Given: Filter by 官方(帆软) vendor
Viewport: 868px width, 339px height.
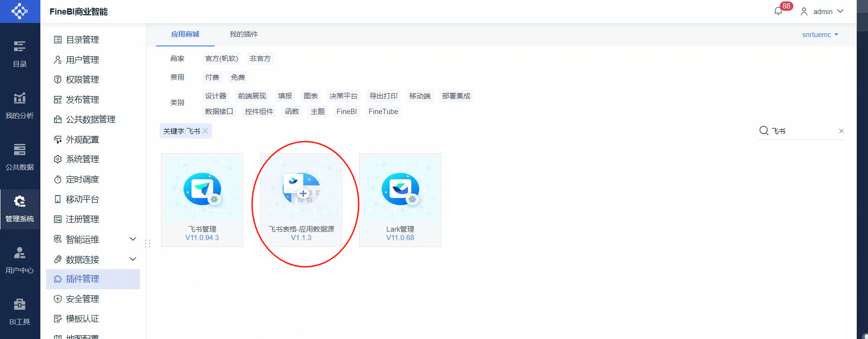Looking at the screenshot, I should (222, 59).
